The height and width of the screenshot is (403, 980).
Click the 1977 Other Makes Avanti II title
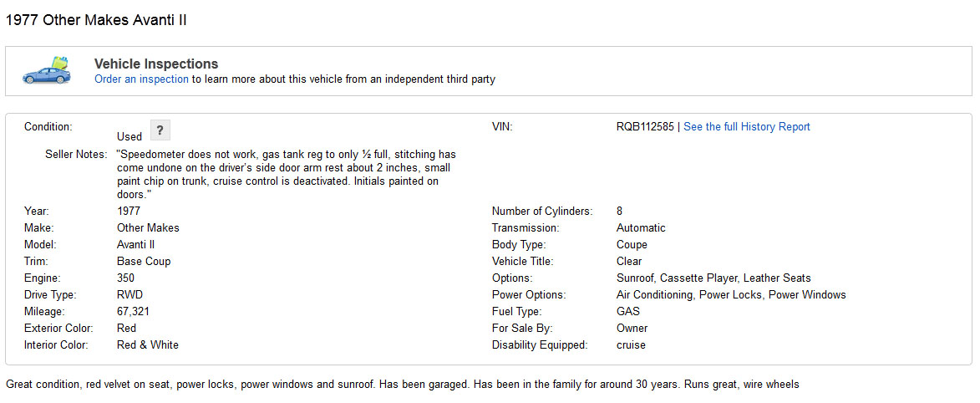coord(96,20)
